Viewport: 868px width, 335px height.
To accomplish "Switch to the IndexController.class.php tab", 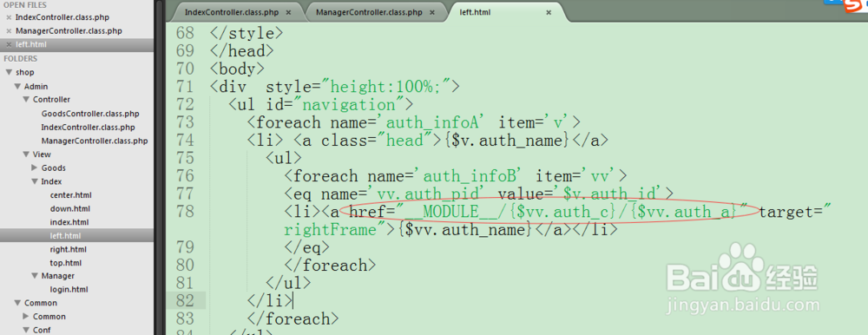I will tap(233, 12).
